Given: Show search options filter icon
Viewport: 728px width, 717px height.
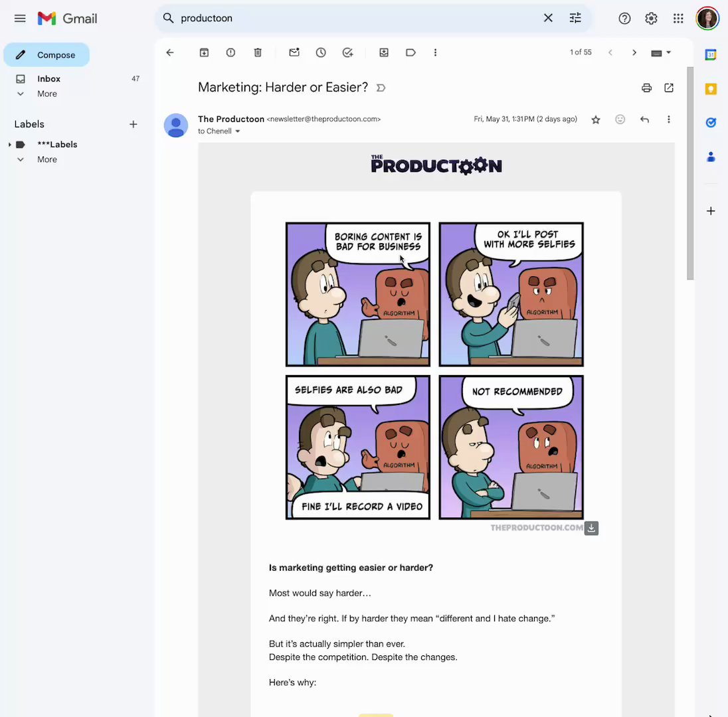Looking at the screenshot, I should pos(575,18).
